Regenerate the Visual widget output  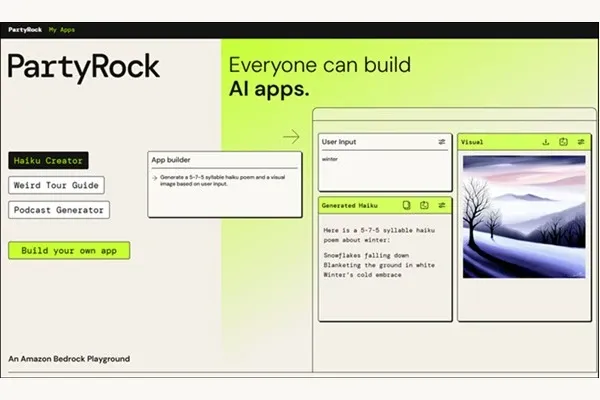(563, 142)
